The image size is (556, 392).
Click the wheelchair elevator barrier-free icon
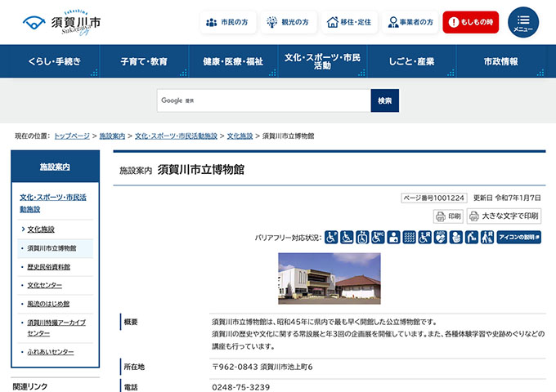click(x=362, y=238)
